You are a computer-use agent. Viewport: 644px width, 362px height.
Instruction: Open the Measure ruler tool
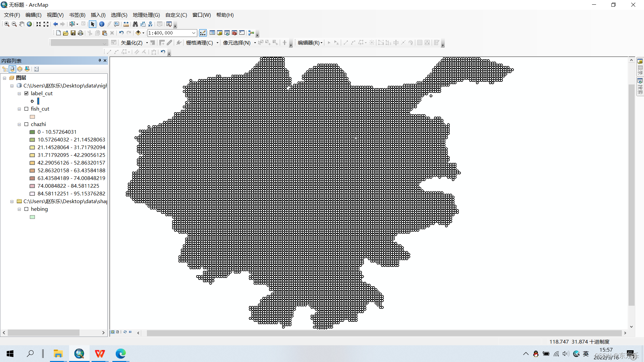click(126, 24)
